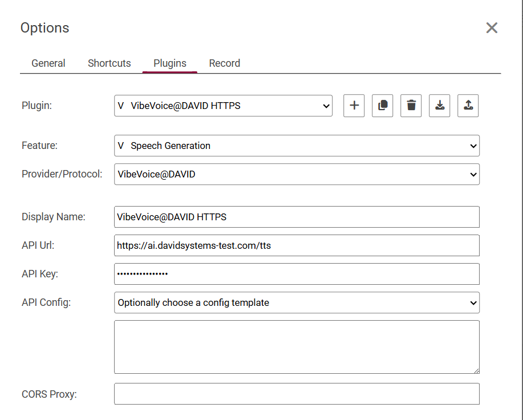Screen dimensions: 523x420
Task: Click the upload export plugin icon
Action: coord(468,106)
